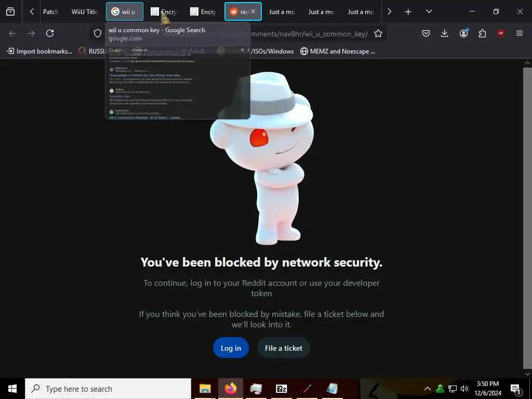Go back to previous page
The height and width of the screenshot is (399, 532).
pos(12,33)
